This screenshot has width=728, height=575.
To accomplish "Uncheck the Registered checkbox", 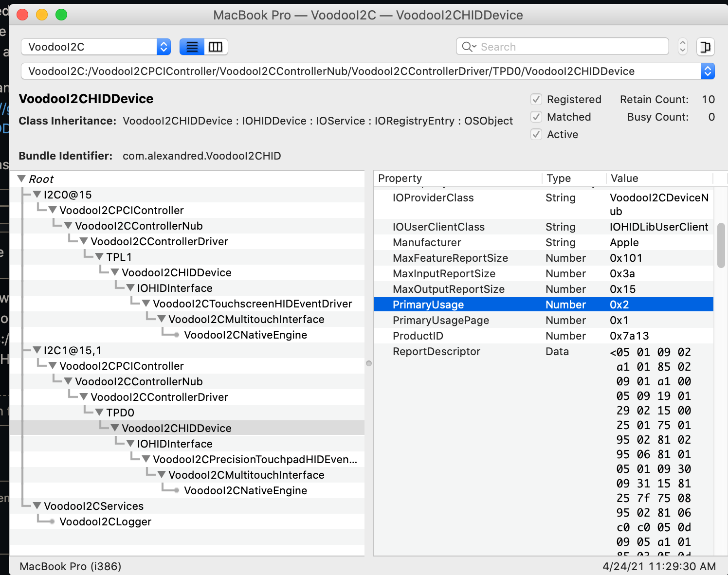I will point(536,99).
